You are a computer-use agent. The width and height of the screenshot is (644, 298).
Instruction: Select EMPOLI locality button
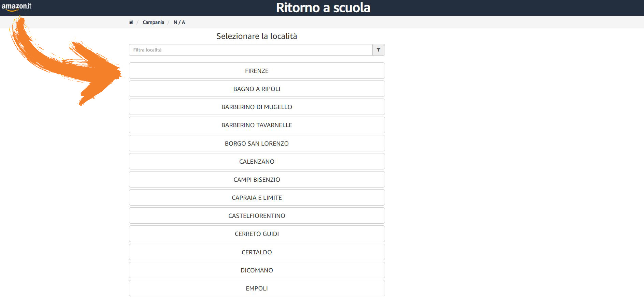(257, 288)
